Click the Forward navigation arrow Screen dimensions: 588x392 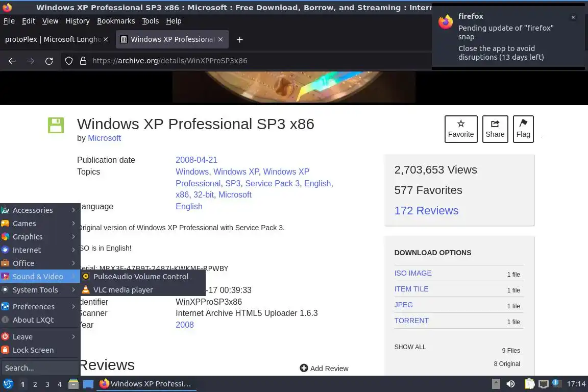click(x=31, y=61)
